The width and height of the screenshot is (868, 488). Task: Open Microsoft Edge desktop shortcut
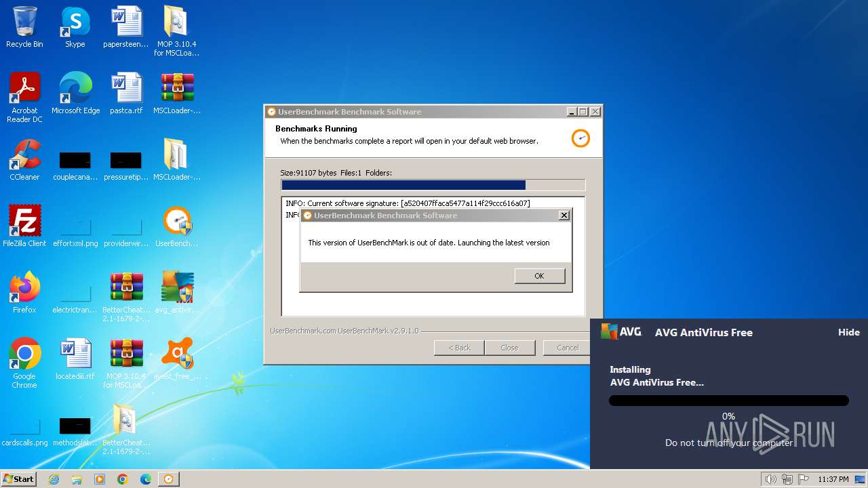75,94
